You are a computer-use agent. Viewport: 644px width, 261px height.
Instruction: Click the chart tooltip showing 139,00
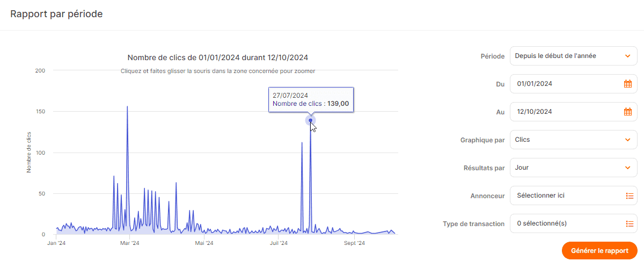tap(311, 99)
